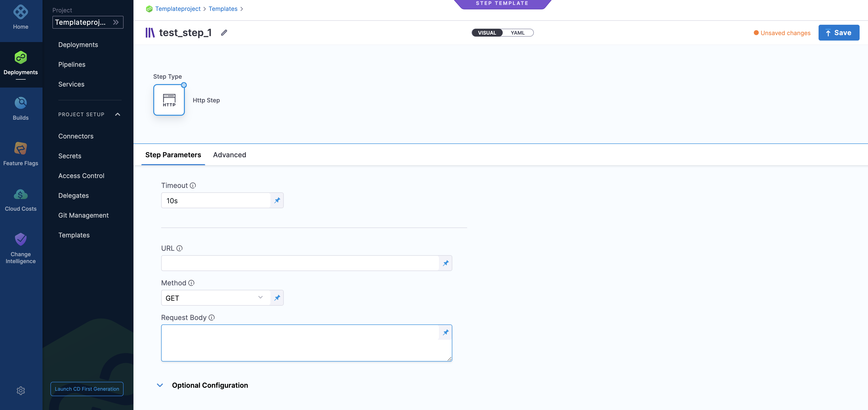
Task: Open Secrets in project setup
Action: (70, 156)
